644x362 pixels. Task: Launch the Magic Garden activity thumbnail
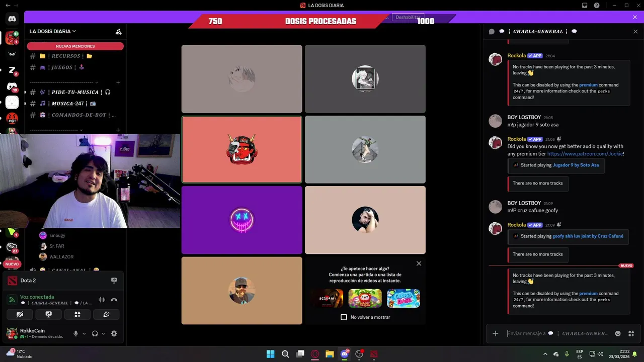click(365, 298)
